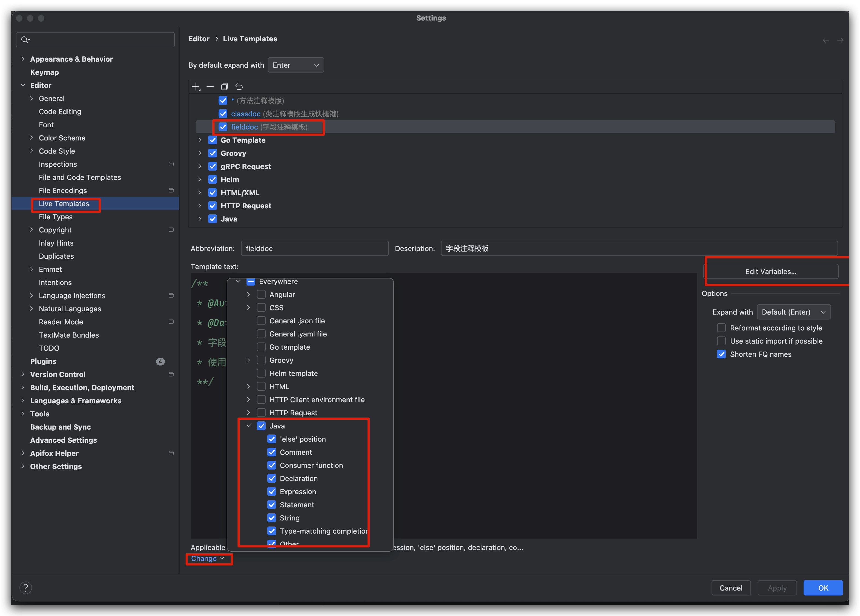The height and width of the screenshot is (616, 860).
Task: Click the Edit Variables button
Action: tap(770, 271)
